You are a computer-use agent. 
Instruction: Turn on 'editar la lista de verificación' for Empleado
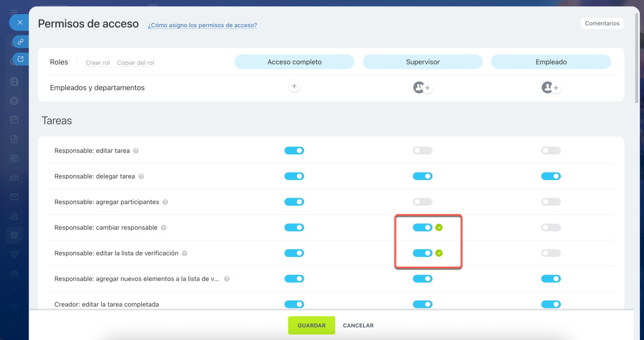click(550, 253)
